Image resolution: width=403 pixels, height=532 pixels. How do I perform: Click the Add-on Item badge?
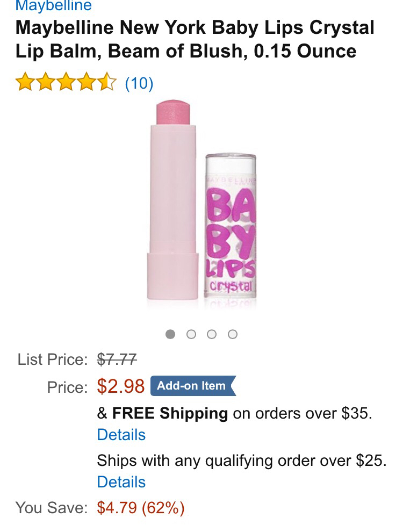[193, 386]
